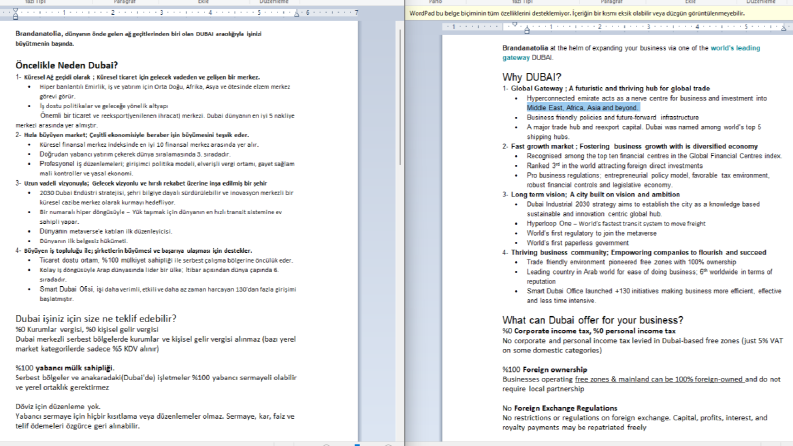Click the bullet starting with 'Smart Dubai Office launched +130 initiatives'
Image resolution: width=793 pixels, height=446 pixels.
654,296
